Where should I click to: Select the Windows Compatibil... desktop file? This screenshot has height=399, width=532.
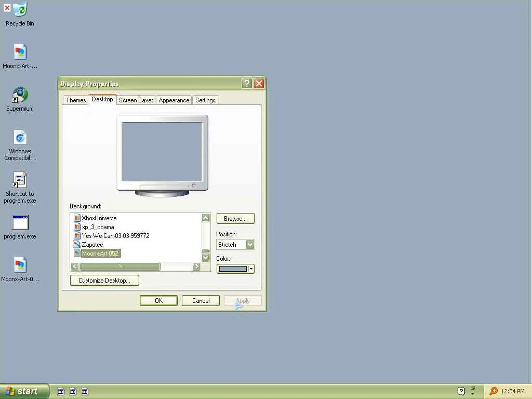point(20,145)
